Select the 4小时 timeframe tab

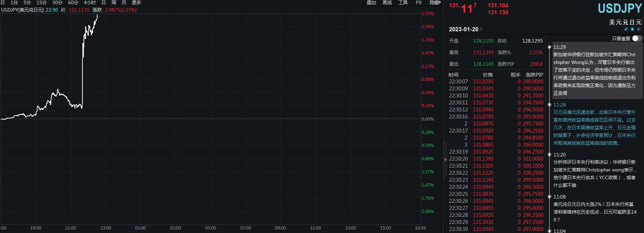click(89, 2)
